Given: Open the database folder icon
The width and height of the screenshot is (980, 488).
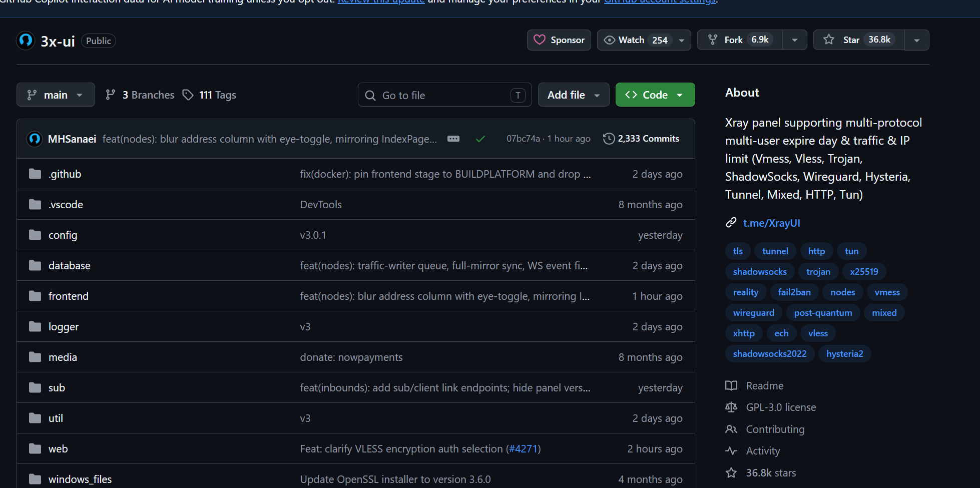Looking at the screenshot, I should [35, 265].
